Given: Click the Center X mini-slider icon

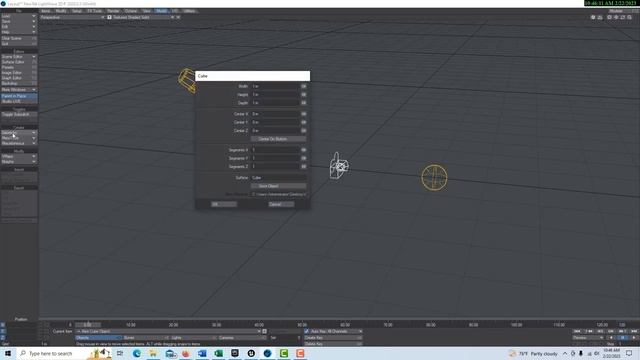Looking at the screenshot, I should [304, 114].
